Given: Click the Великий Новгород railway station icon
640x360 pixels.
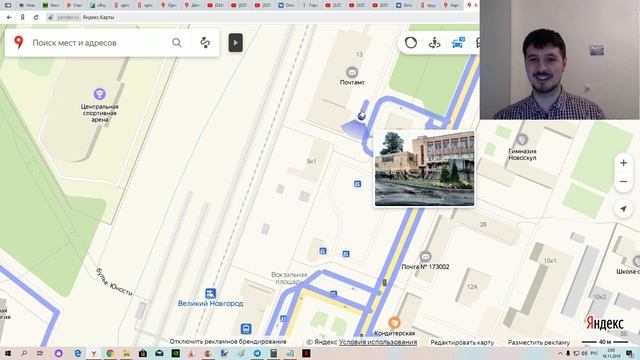Looking at the screenshot, I should click(210, 293).
